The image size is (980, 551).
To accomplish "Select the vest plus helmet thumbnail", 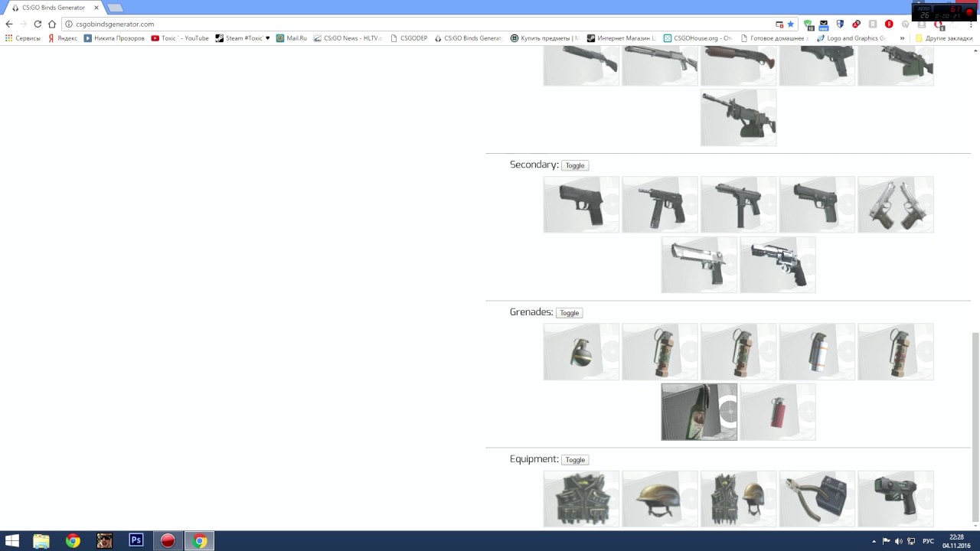I will coord(738,499).
